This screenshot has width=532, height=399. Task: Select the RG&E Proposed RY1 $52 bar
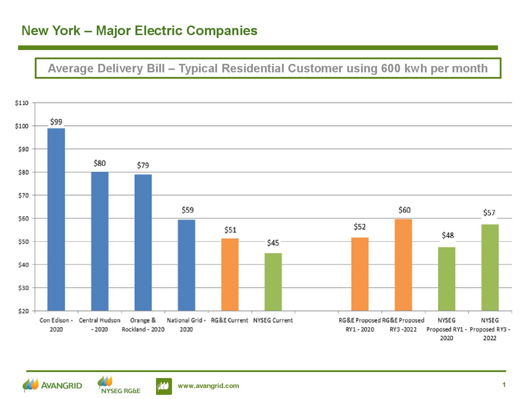pyautogui.click(x=360, y=274)
